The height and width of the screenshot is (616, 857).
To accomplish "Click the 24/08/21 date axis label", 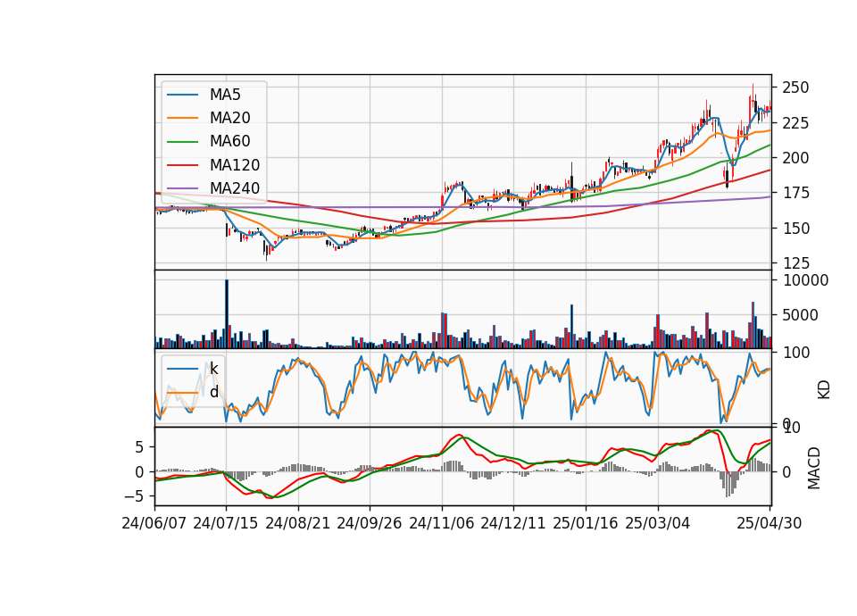I will click(298, 523).
